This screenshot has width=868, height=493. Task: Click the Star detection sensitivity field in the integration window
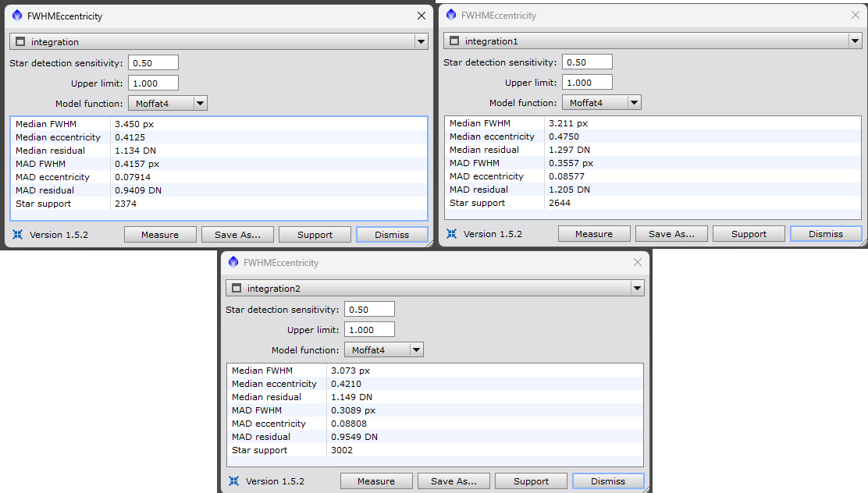click(x=153, y=63)
